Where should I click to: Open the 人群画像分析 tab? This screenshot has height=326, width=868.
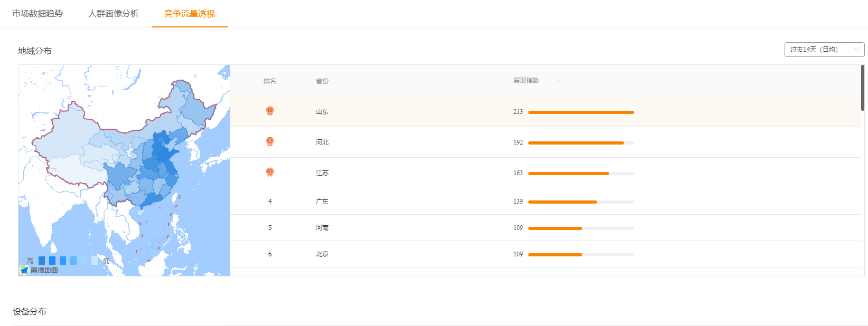[114, 14]
